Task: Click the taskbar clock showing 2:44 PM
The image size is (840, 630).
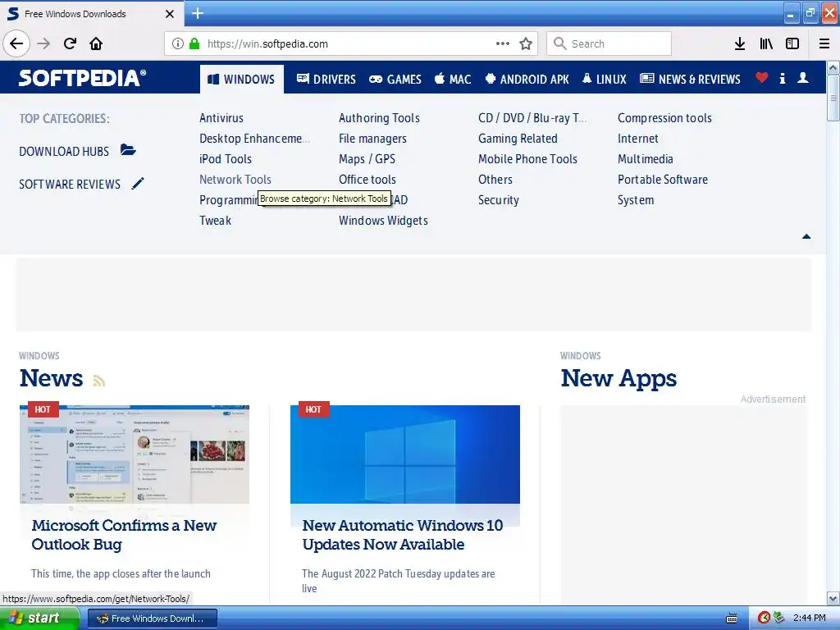Action: pyautogui.click(x=810, y=619)
